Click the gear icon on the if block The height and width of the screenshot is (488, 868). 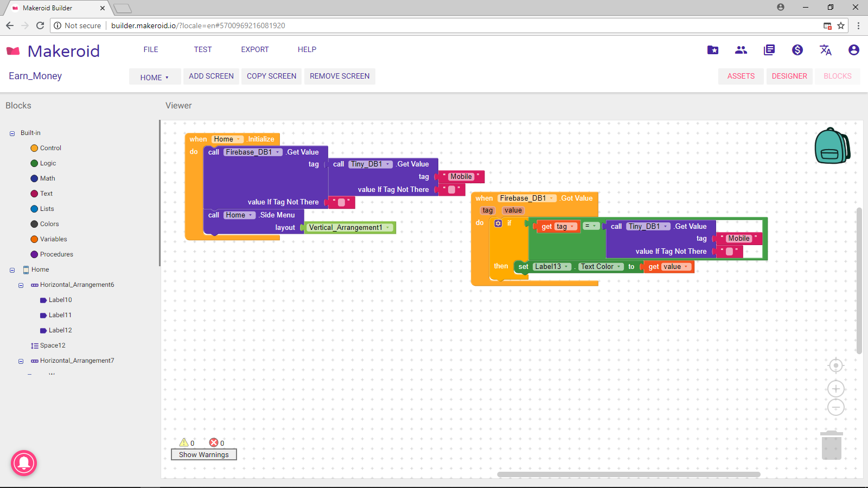pyautogui.click(x=498, y=223)
